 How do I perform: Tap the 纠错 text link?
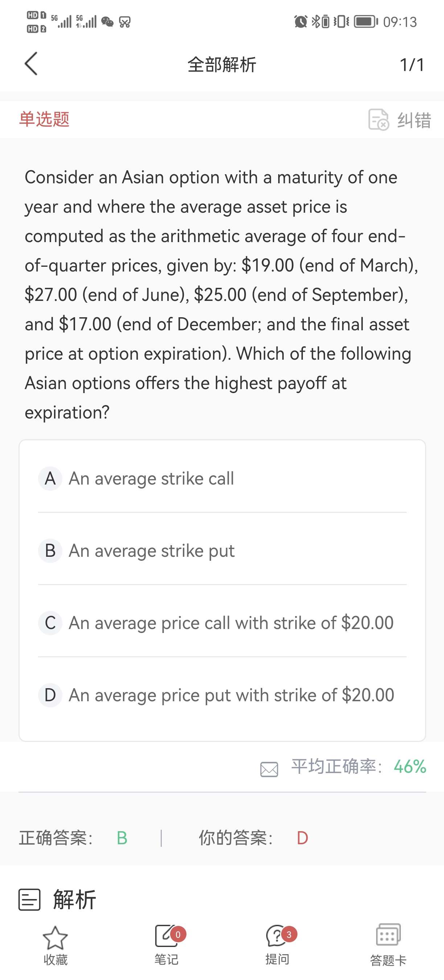[414, 120]
